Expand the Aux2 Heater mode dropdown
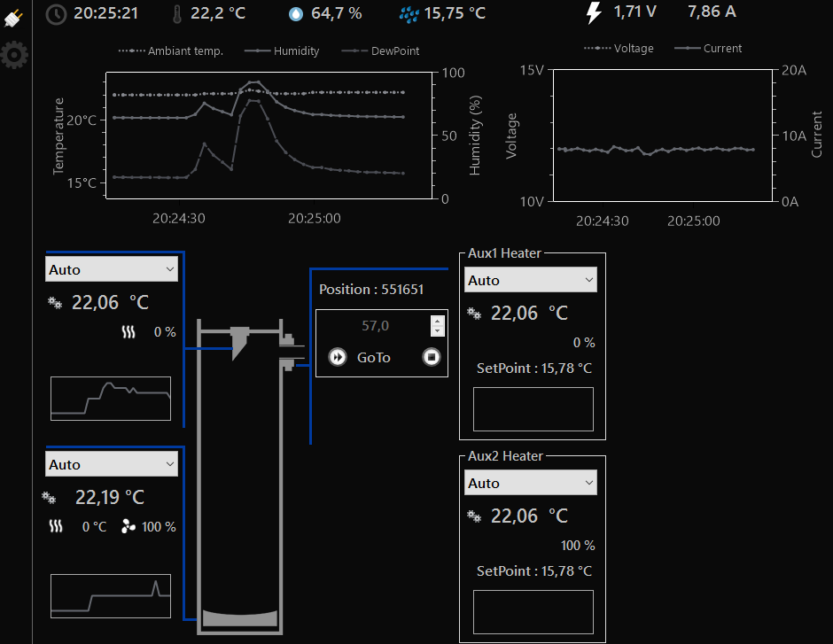This screenshot has width=833, height=644. click(531, 483)
